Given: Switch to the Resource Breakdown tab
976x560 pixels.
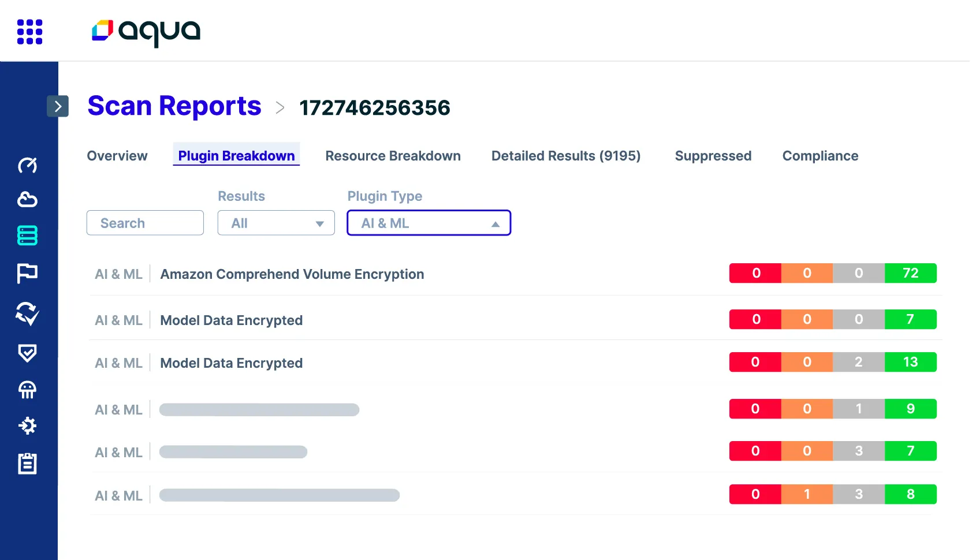Looking at the screenshot, I should 393,156.
